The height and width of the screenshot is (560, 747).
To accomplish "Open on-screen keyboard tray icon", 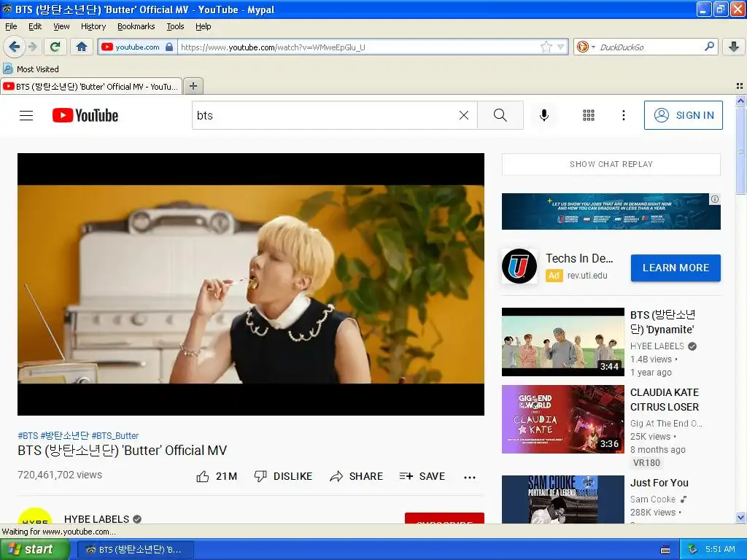I will tap(665, 550).
